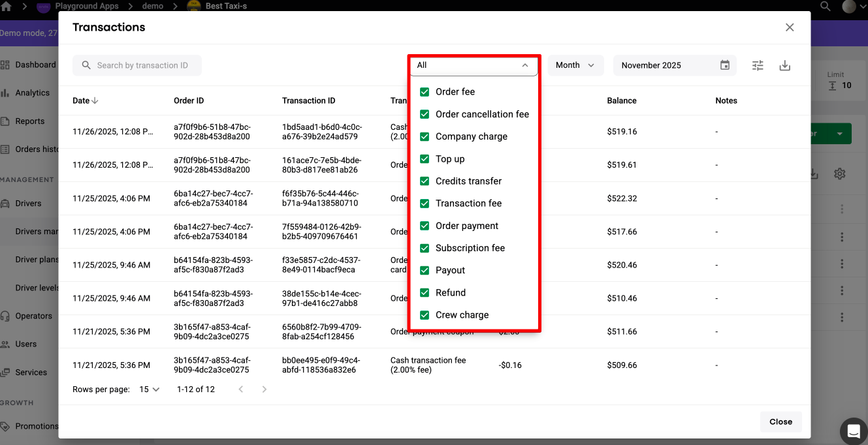868x445 pixels.
Task: Click the Services icon in sidebar
Action: [x=5, y=373]
